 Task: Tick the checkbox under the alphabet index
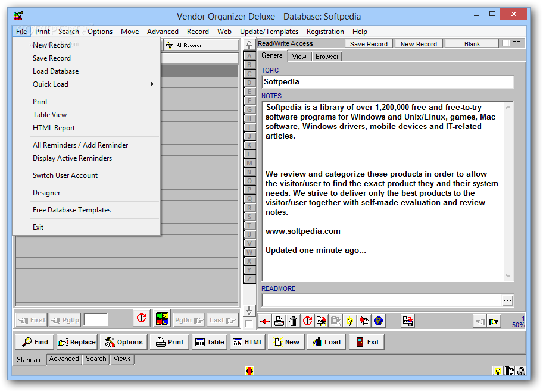click(x=249, y=324)
